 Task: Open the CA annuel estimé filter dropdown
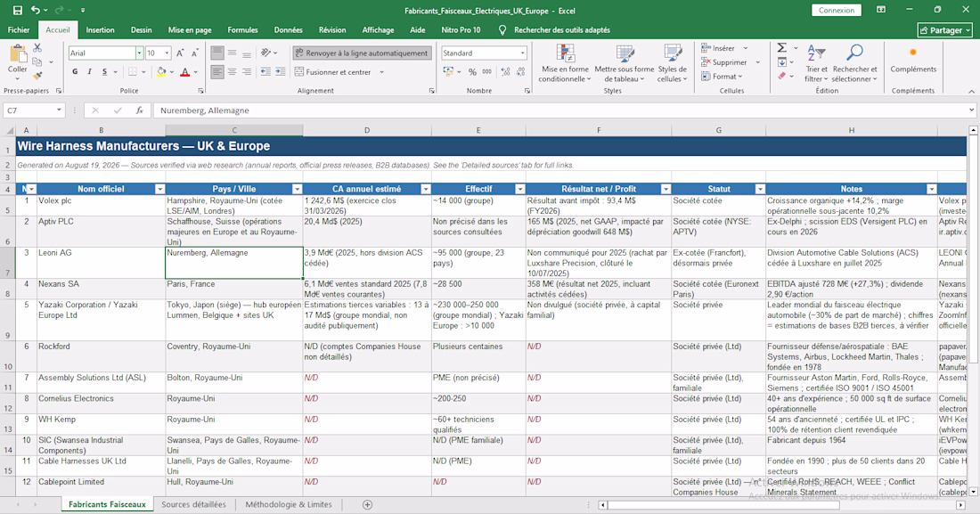coord(426,189)
